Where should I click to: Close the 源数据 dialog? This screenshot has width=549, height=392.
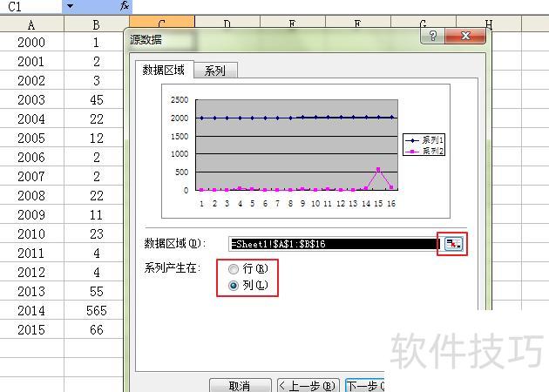465,36
